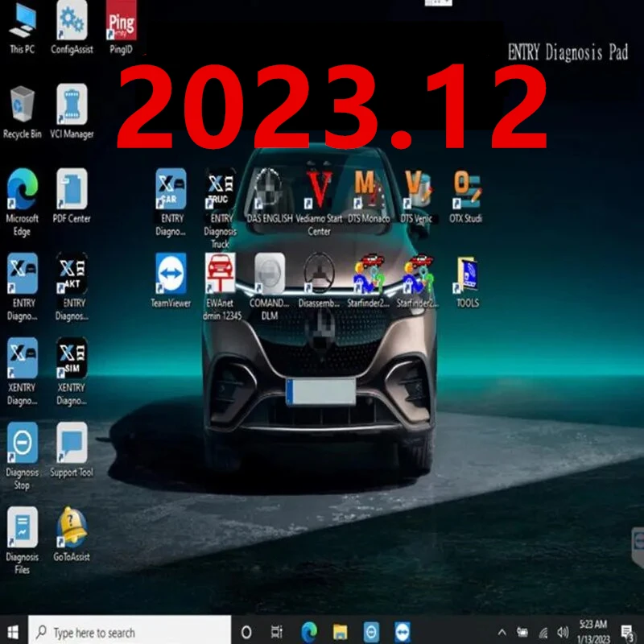Viewport: 644px width, 644px height.
Task: Launch XENTRY Diagnosis with car icon
Action: point(23,371)
